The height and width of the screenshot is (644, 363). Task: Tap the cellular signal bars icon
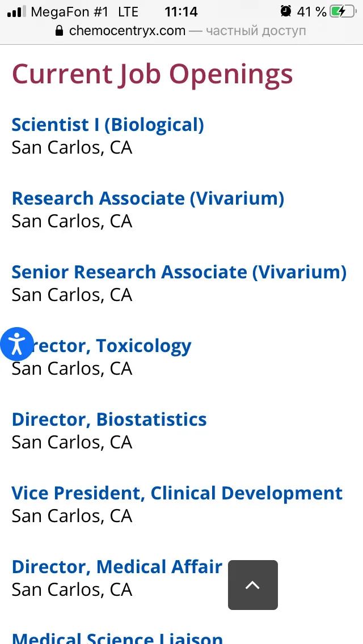point(16,11)
